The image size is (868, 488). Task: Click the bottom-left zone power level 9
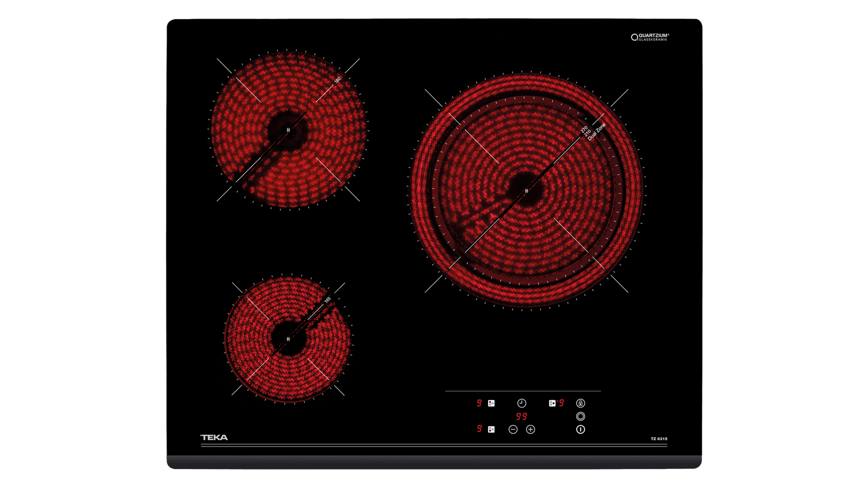point(479,429)
